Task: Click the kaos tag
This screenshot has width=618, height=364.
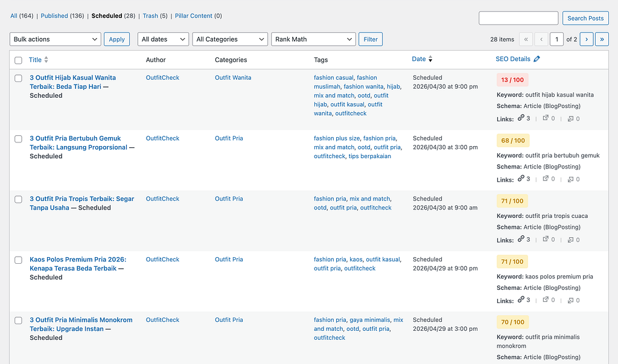Action: point(356,259)
